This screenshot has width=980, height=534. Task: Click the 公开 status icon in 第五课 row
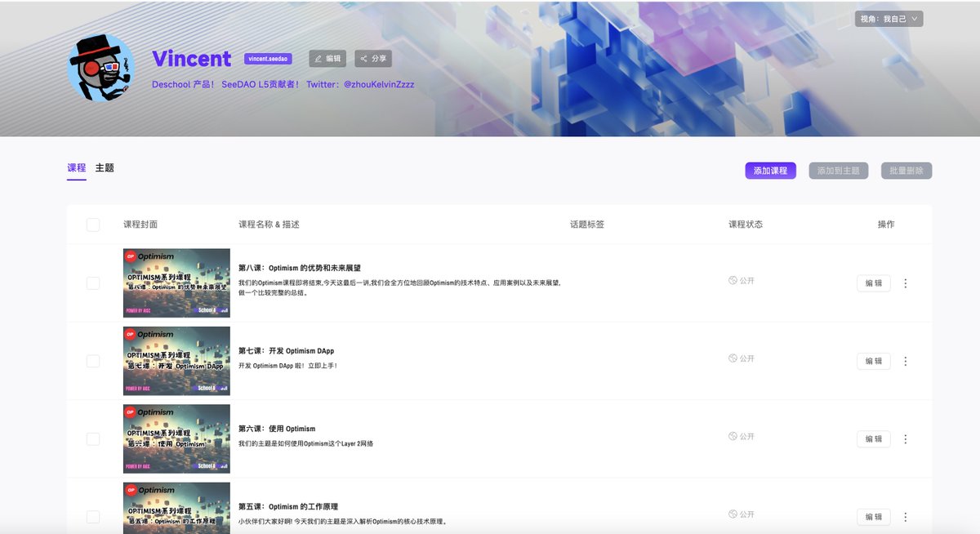[x=733, y=514]
